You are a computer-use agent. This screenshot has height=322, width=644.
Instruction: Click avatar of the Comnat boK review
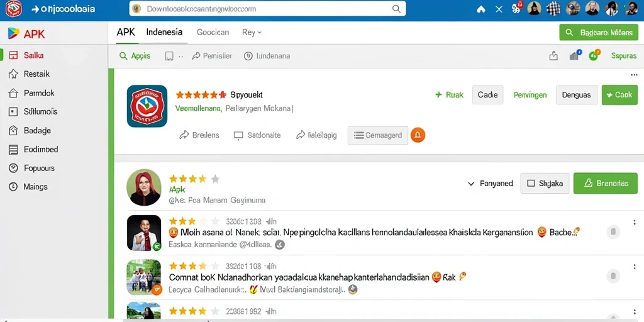144,277
